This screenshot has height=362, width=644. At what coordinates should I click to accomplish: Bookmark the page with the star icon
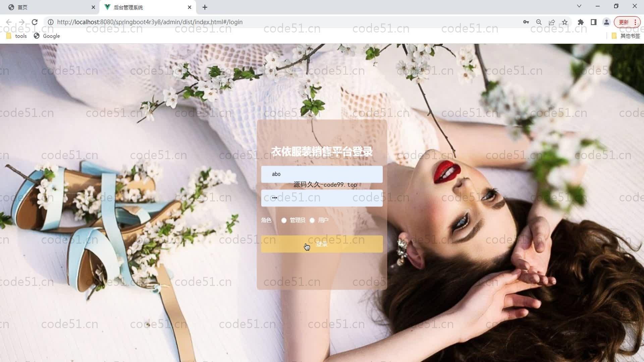[565, 22]
